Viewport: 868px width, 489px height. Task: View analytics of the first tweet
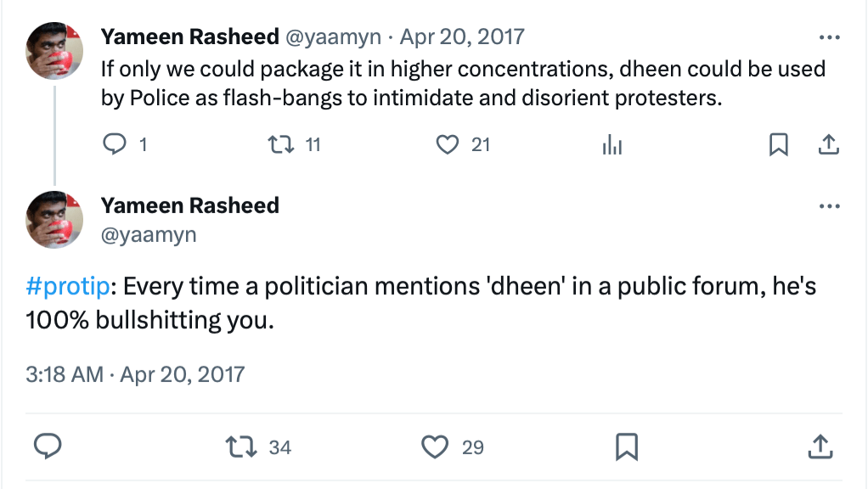coord(612,145)
